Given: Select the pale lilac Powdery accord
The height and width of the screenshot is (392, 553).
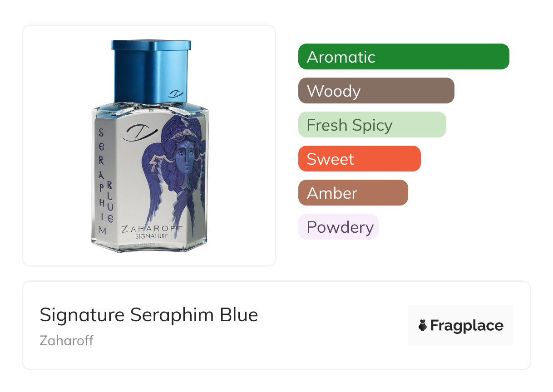Looking at the screenshot, I should [x=338, y=227].
